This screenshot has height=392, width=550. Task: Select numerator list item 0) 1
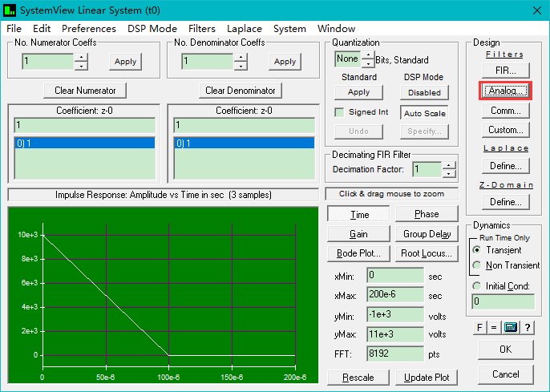pos(84,143)
